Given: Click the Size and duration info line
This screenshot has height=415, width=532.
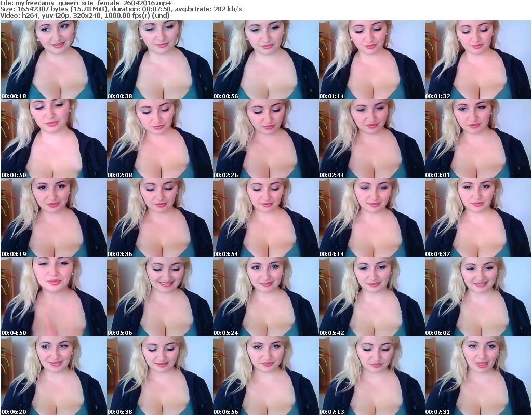Looking at the screenshot, I should (121, 9).
